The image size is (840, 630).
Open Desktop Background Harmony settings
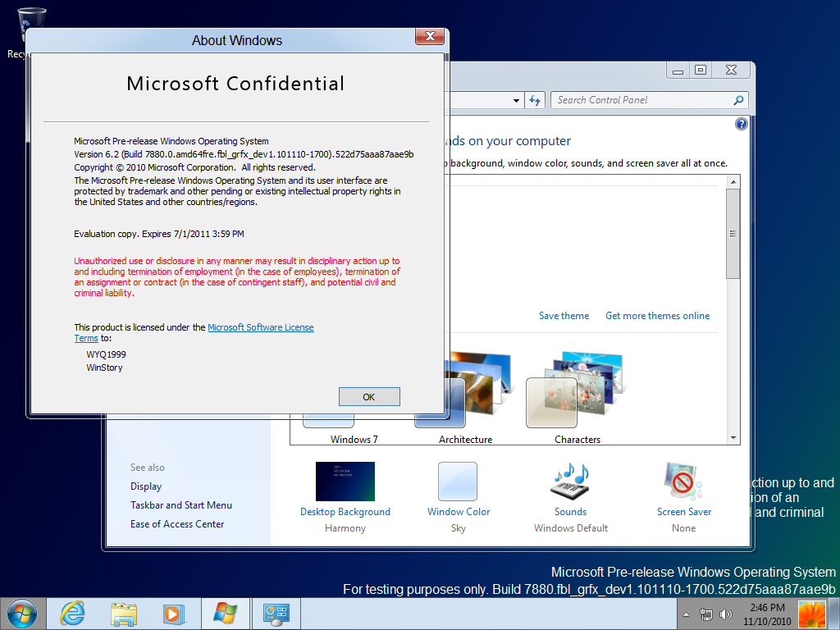click(345, 481)
